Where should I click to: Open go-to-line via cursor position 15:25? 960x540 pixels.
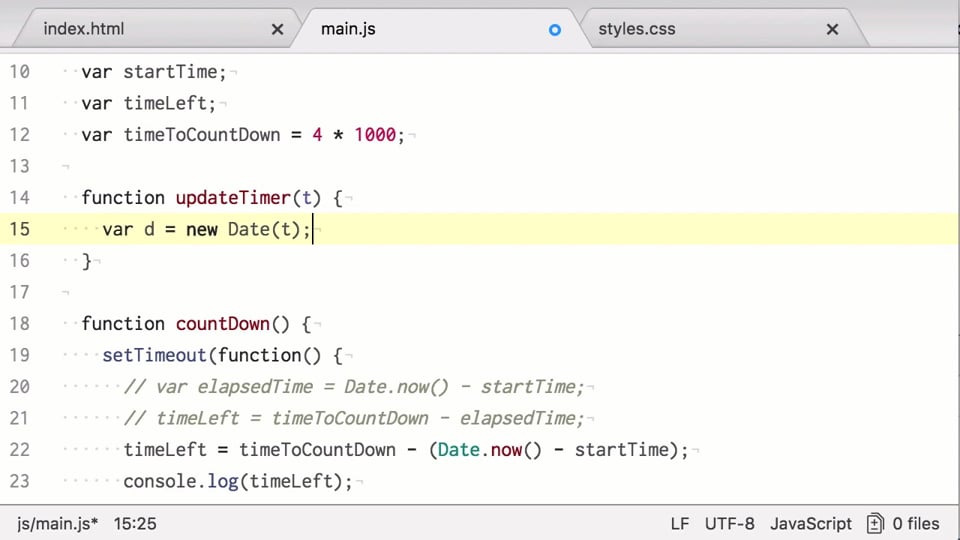pos(135,524)
